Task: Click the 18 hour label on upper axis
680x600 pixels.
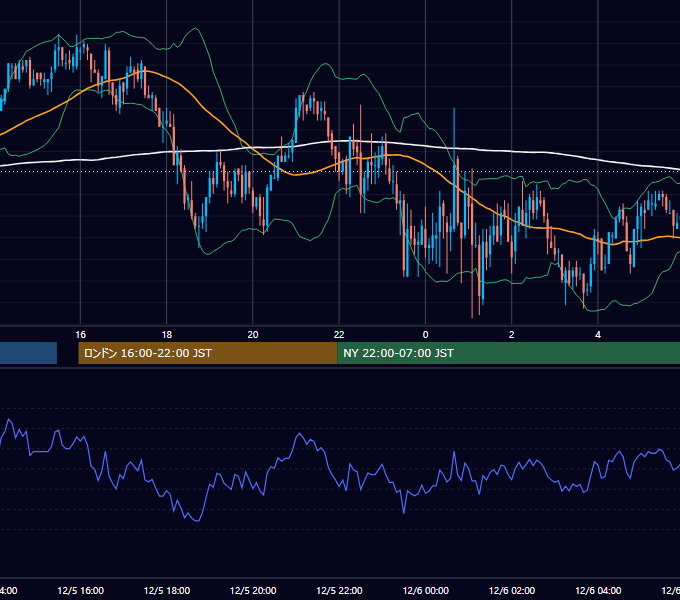Action: pyautogui.click(x=167, y=335)
